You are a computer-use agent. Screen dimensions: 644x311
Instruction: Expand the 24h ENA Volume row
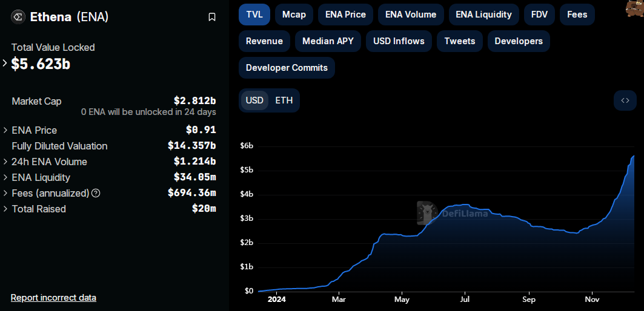[5, 162]
